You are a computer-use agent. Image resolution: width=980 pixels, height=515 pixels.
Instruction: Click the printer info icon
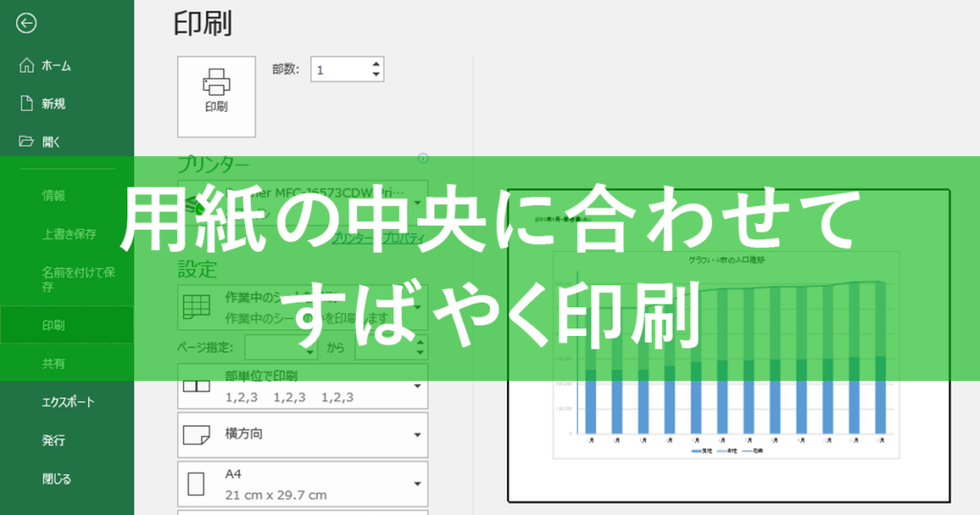tap(423, 158)
